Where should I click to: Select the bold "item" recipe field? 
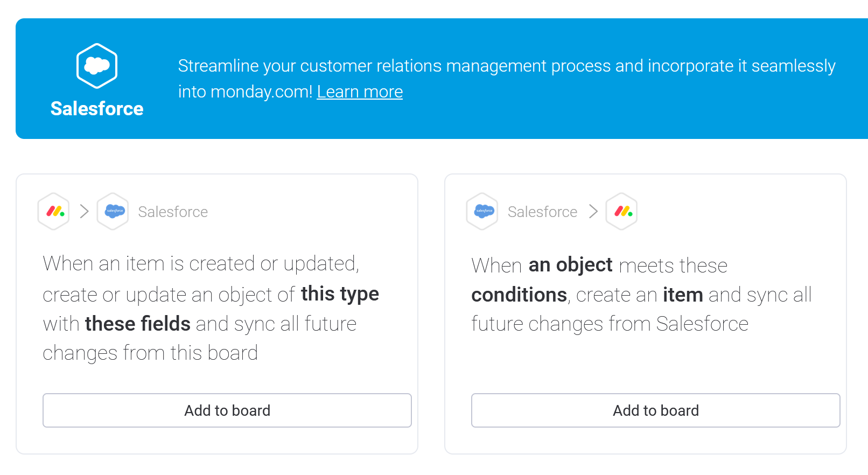(x=683, y=295)
